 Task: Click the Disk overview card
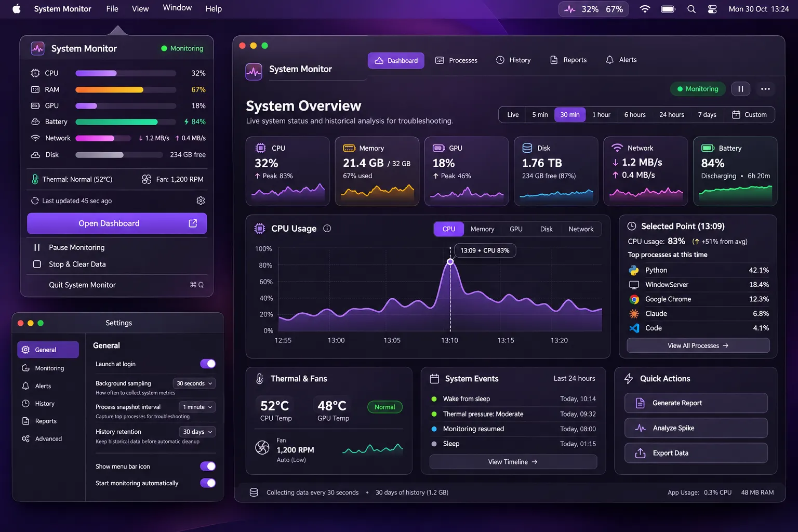(556, 171)
